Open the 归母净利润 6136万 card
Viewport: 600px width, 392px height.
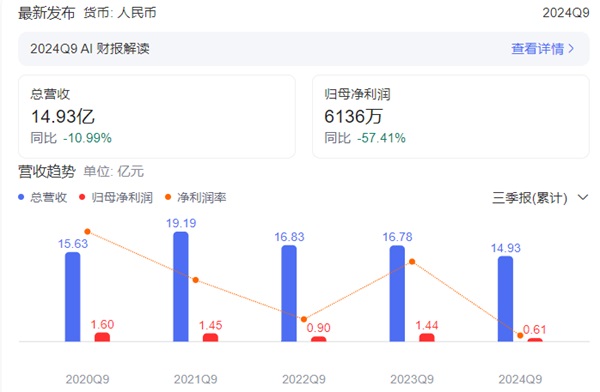(451, 116)
